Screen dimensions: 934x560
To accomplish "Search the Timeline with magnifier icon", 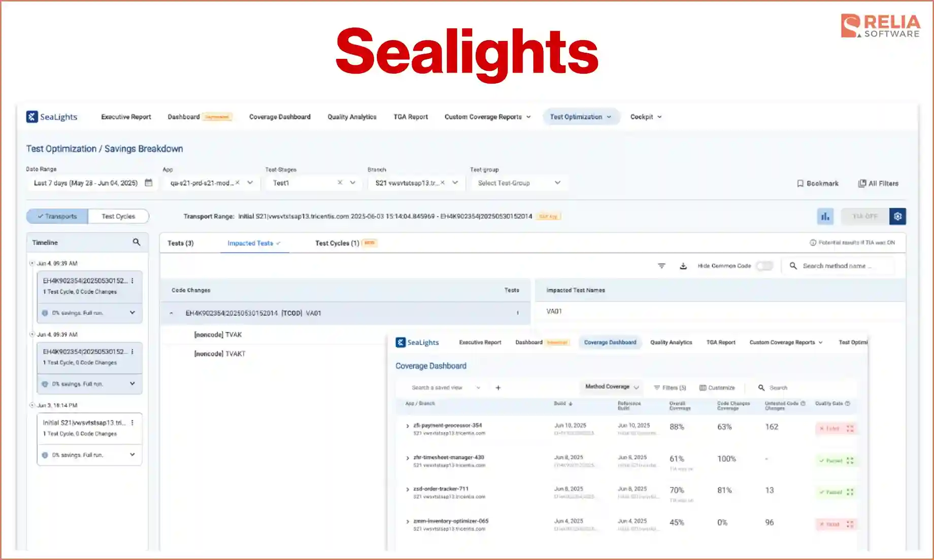I will pyautogui.click(x=137, y=242).
